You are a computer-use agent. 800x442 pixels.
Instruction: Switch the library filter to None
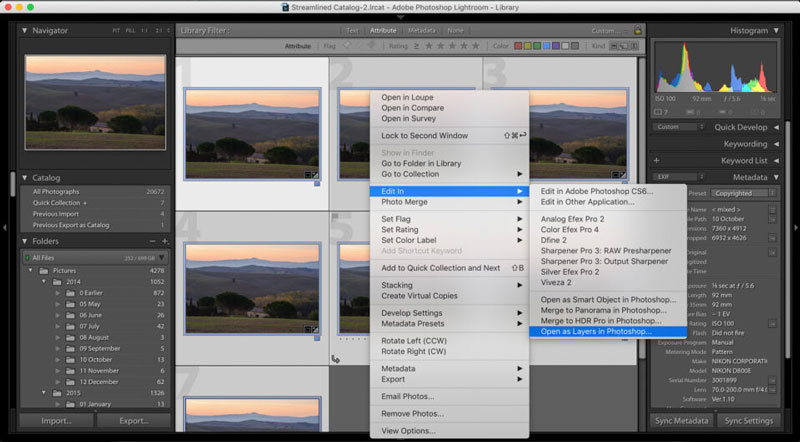454,31
